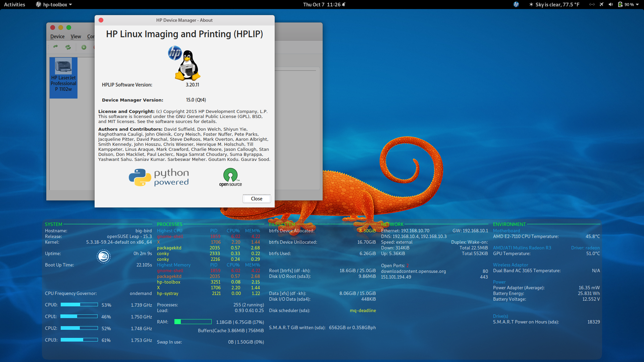Click the green maximize button of Device Manager window
Screen dimensions: 644x362
pyautogui.click(x=69, y=27)
